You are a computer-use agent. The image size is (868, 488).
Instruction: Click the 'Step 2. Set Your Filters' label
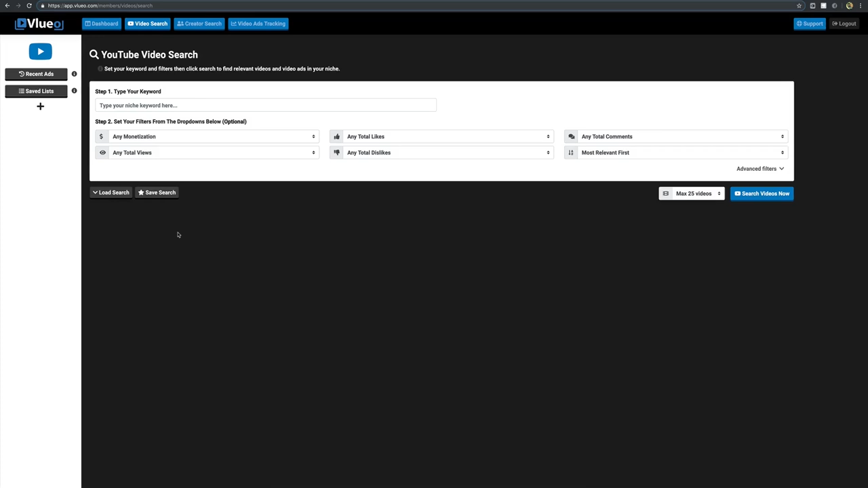click(171, 121)
